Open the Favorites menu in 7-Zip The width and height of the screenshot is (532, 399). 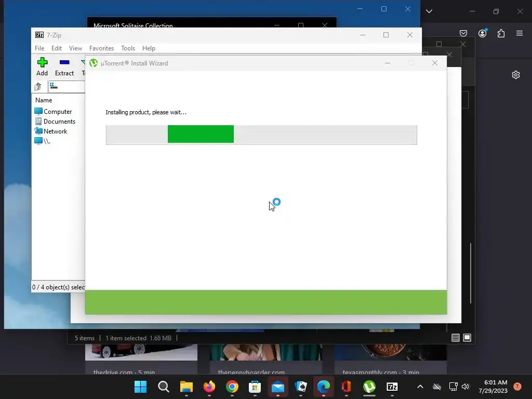coord(101,48)
